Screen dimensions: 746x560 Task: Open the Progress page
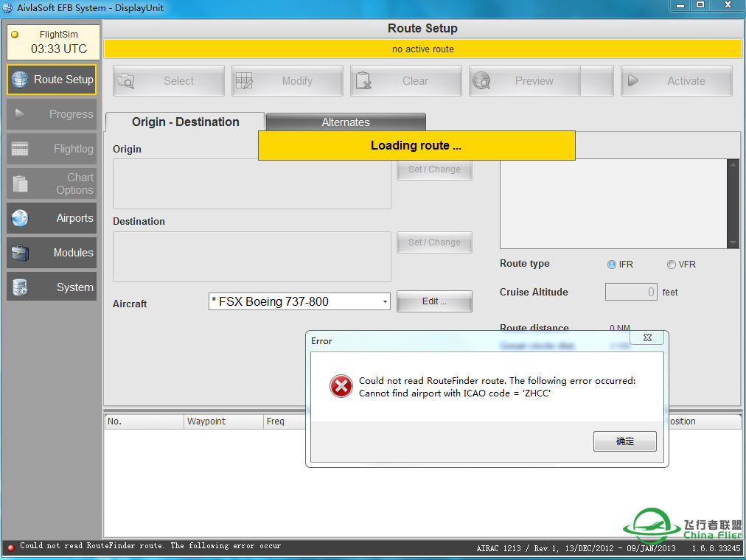(x=52, y=114)
